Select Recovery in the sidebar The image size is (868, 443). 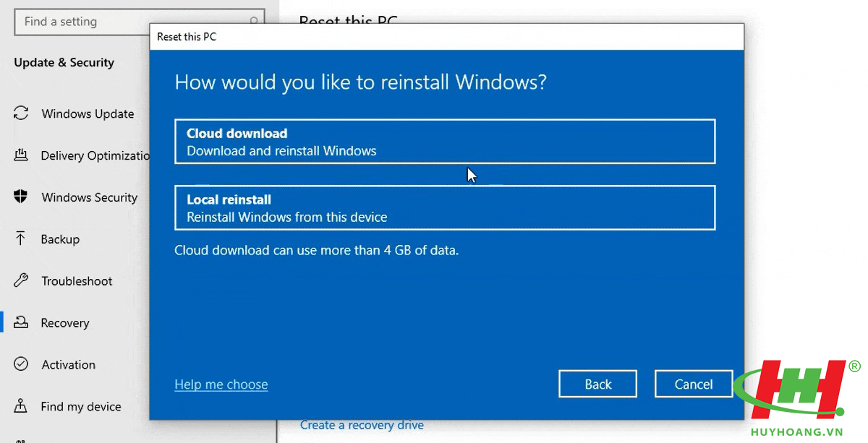(x=65, y=323)
